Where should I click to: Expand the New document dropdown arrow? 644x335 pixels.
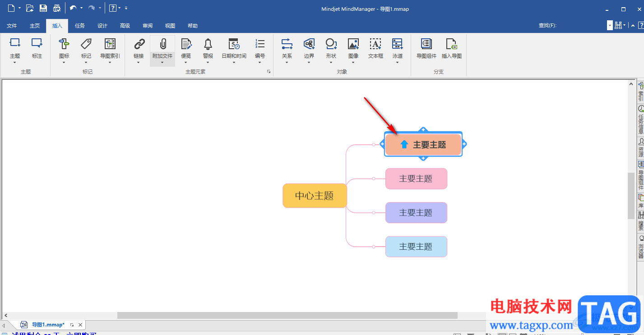pyautogui.click(x=20, y=8)
